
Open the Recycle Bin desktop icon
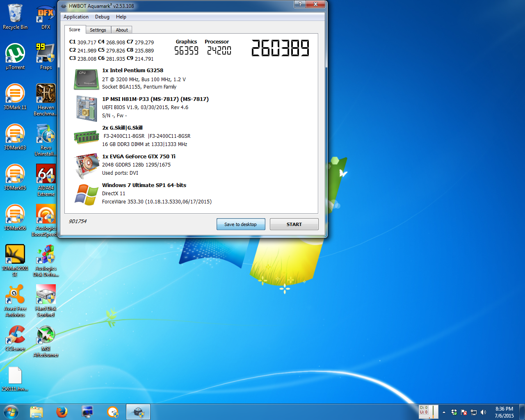coord(15,17)
